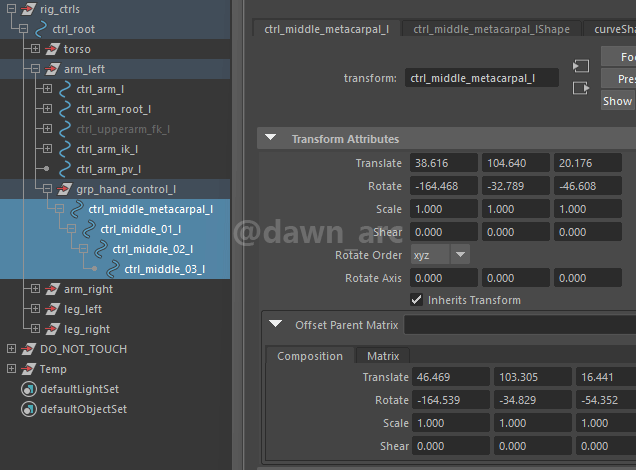Viewport: 636px width, 470px height.
Task: Click the output connection arrow icon beside transform
Action: click(581, 88)
